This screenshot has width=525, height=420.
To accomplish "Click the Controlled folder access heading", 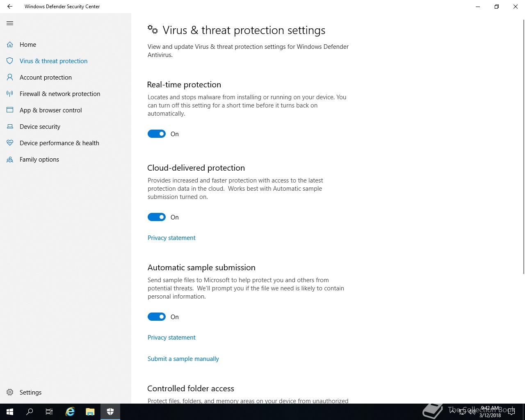I will [x=191, y=388].
